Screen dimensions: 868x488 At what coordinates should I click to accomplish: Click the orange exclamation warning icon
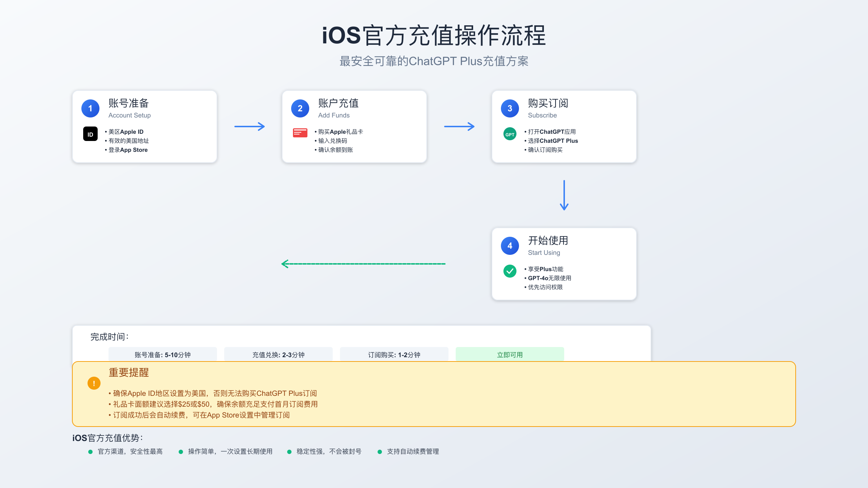[x=94, y=383]
